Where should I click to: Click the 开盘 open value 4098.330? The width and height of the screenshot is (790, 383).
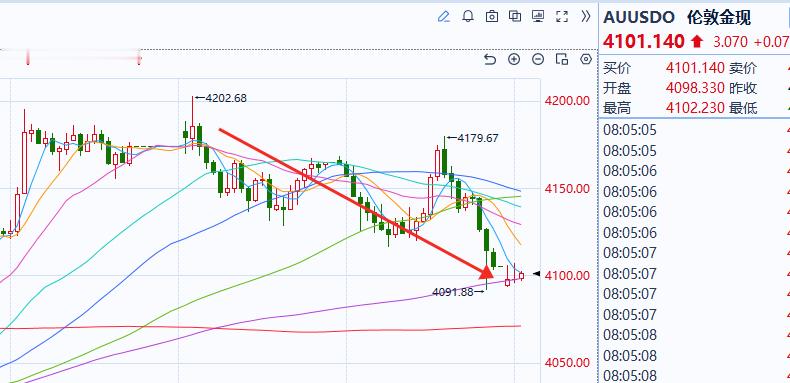pyautogui.click(x=695, y=88)
